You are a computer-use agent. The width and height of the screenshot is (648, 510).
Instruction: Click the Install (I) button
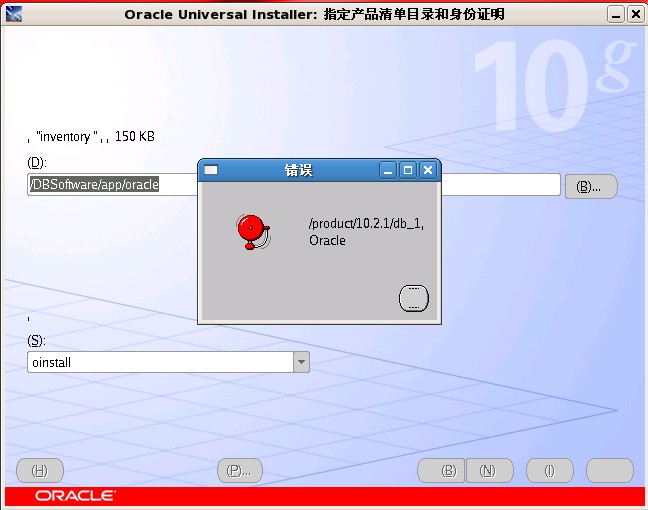click(550, 470)
